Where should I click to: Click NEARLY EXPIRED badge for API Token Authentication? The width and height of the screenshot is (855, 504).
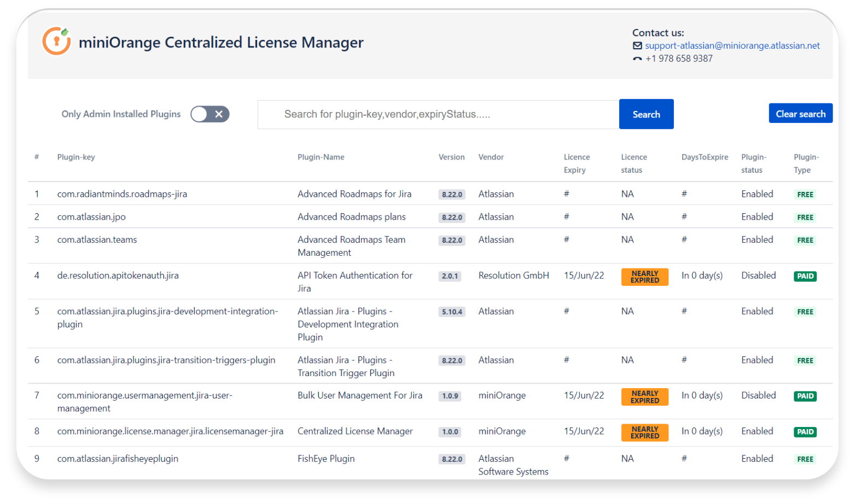(645, 277)
